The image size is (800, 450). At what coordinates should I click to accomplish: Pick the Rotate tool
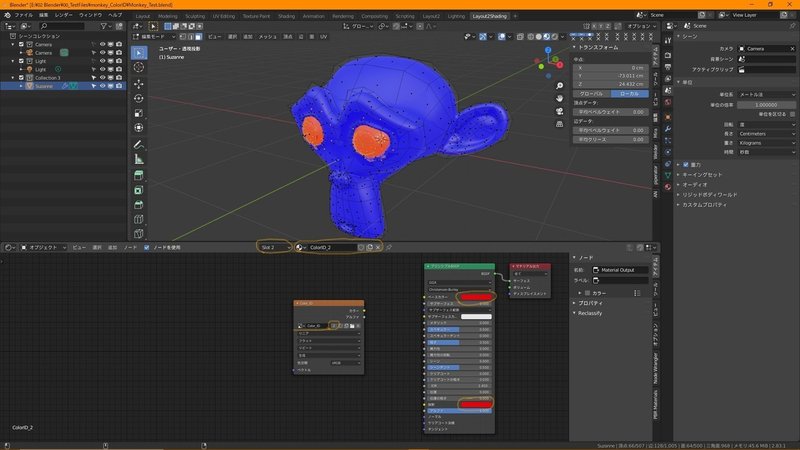(x=139, y=98)
